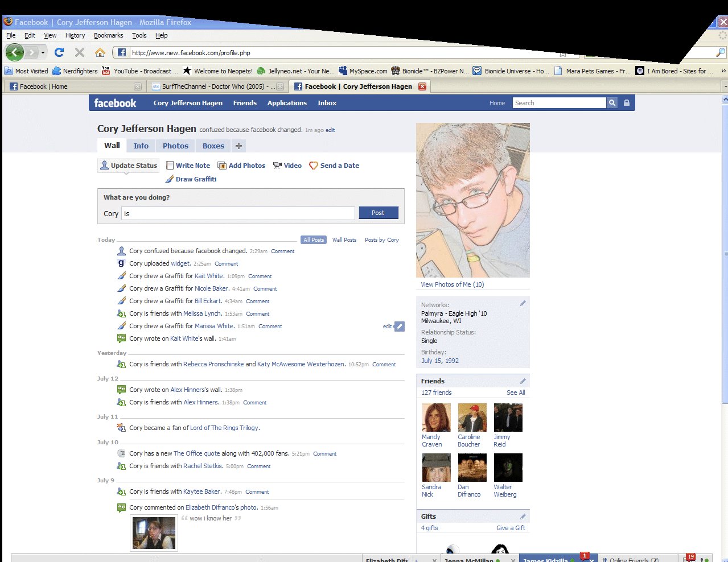Click the Add Photos icon
The image size is (728, 562).
[221, 165]
